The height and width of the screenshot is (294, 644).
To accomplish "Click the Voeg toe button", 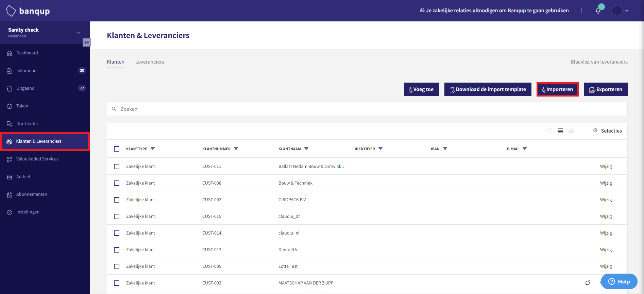I will (x=421, y=89).
